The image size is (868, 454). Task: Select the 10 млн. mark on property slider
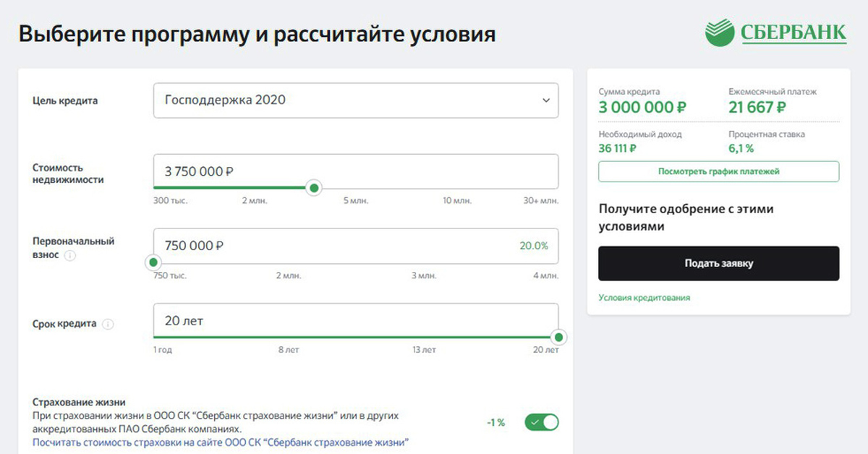coord(457,201)
